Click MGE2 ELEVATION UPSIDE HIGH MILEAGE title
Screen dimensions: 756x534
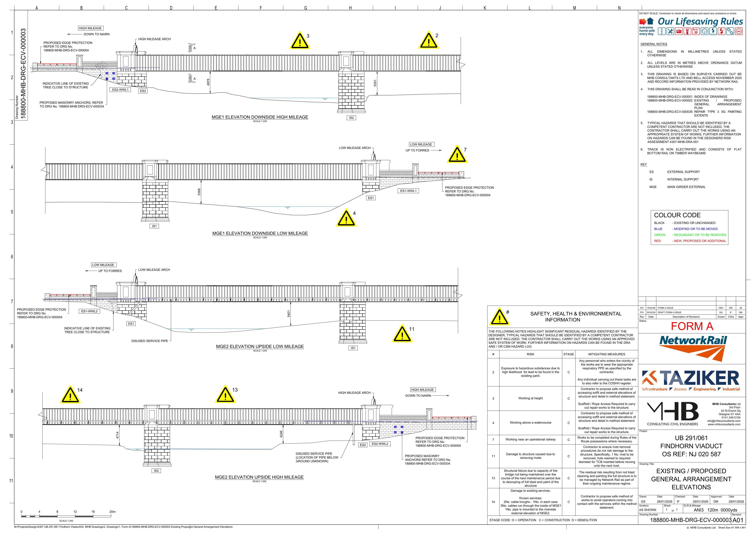point(259,477)
